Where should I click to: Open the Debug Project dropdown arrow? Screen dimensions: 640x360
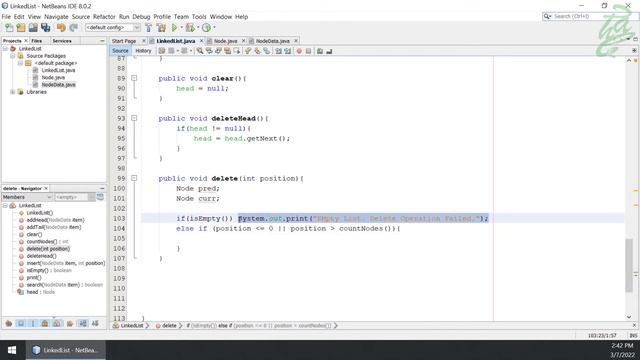pos(198,27)
